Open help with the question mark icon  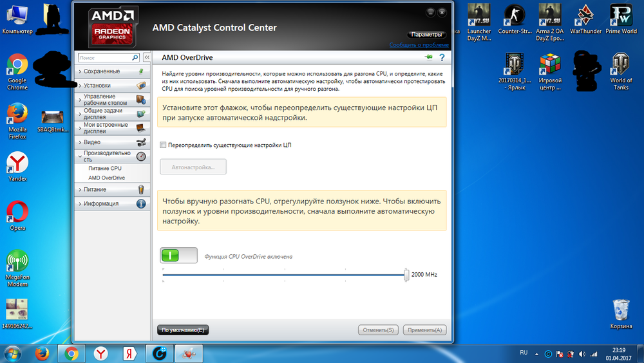pos(442,57)
